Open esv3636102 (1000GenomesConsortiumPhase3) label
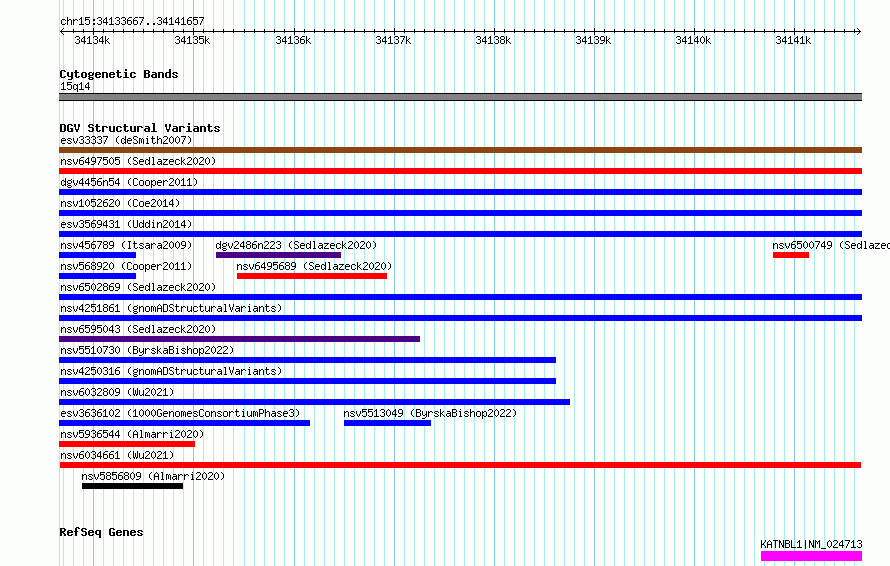The height and width of the screenshot is (566, 890). (x=180, y=413)
